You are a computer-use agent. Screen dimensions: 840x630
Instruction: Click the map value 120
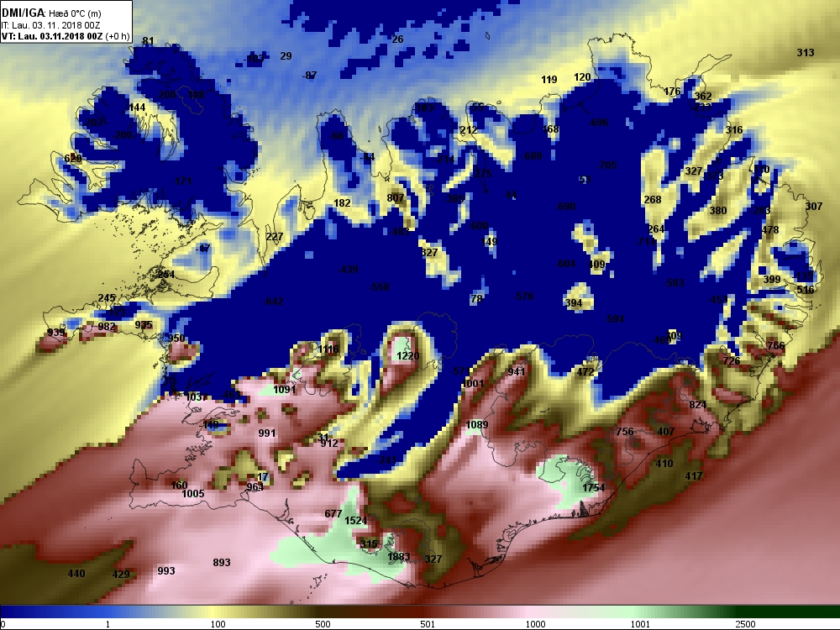pyautogui.click(x=582, y=76)
